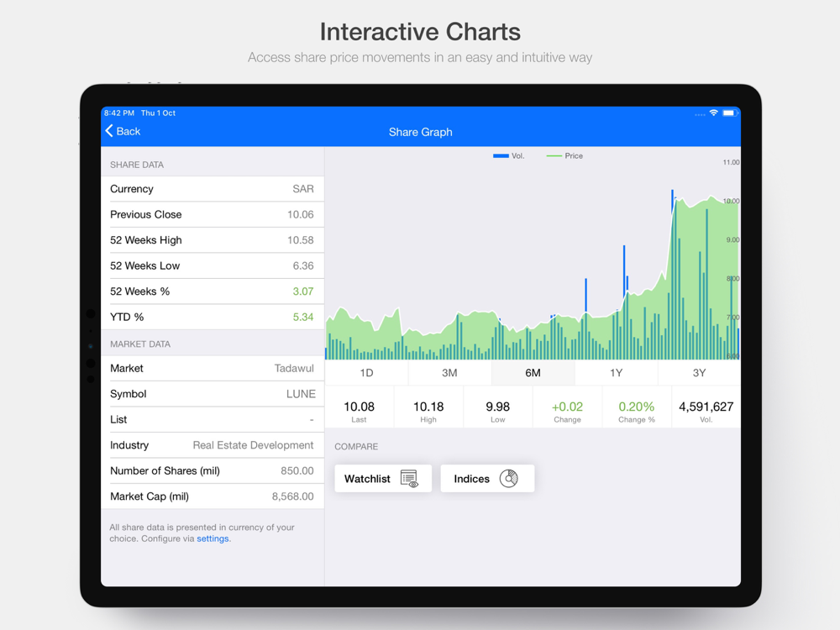Switch chart to 1Y range

(x=616, y=373)
